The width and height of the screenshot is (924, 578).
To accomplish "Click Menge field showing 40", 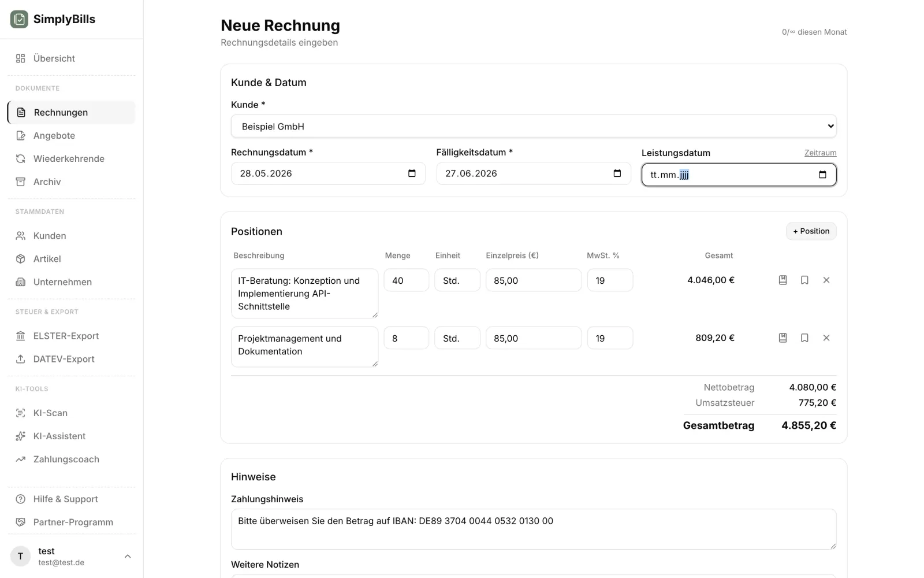I will (407, 280).
